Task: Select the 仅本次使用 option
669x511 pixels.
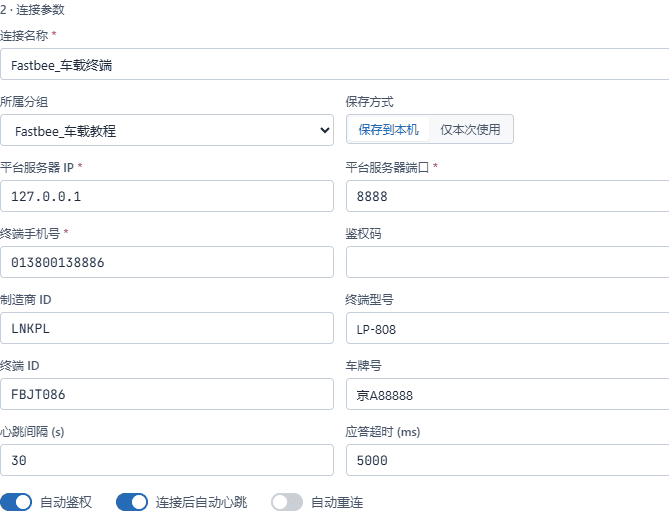Action: click(x=470, y=129)
